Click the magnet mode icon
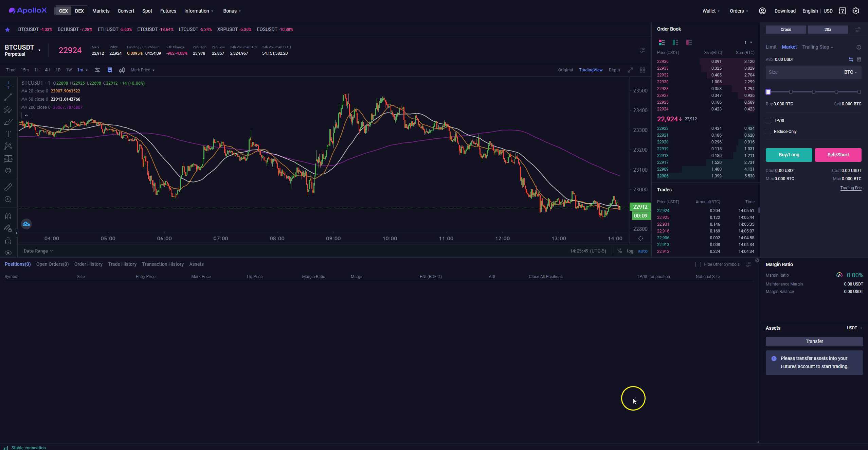This screenshot has height=450, width=868. tap(8, 216)
